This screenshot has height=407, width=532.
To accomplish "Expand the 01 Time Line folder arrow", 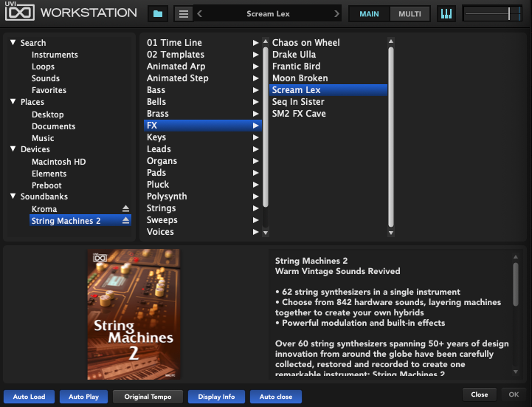I will pyautogui.click(x=255, y=42).
